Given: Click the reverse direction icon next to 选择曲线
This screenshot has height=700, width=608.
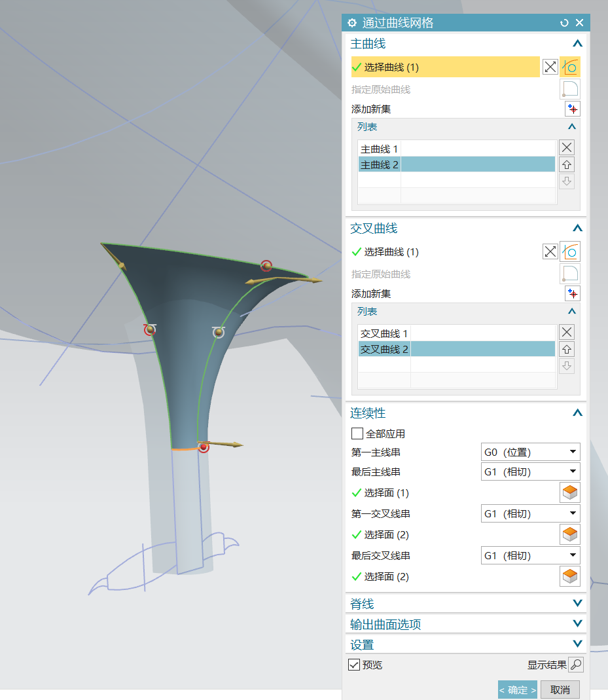Looking at the screenshot, I should pyautogui.click(x=550, y=66).
